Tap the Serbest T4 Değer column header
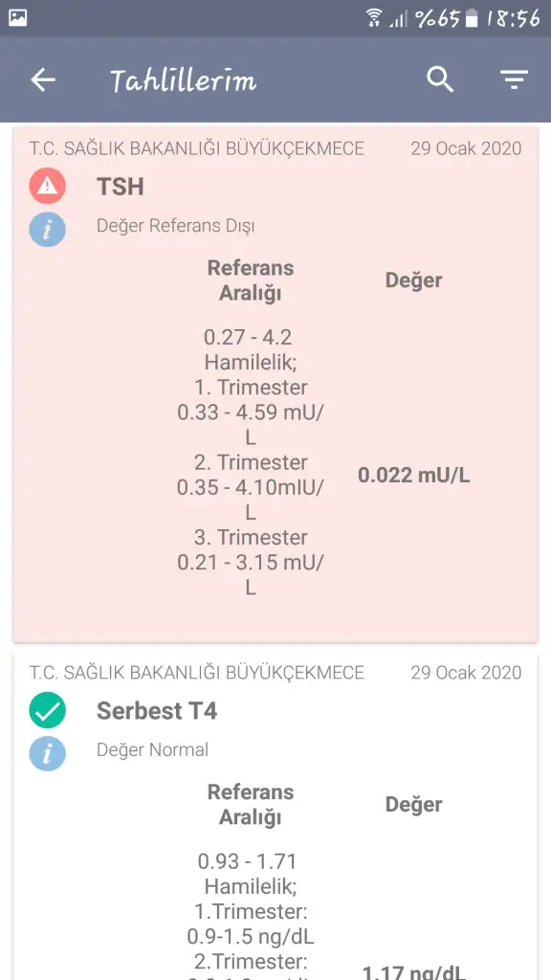 pos(413,804)
